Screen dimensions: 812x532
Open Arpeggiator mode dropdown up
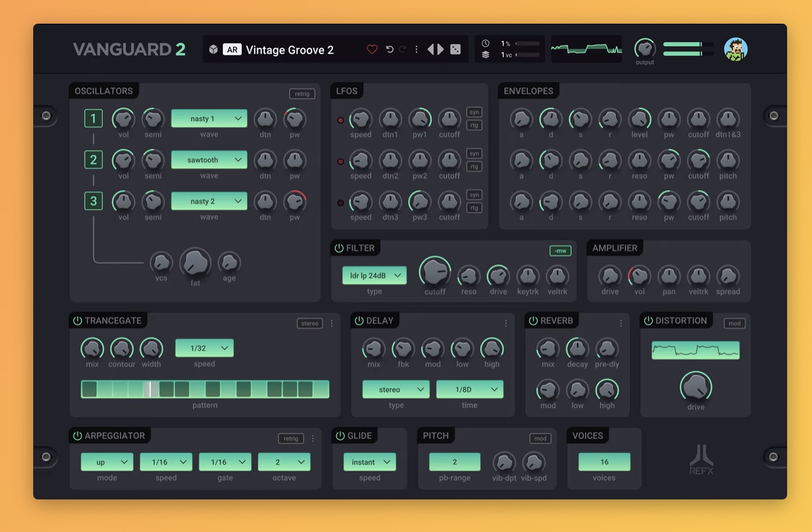(x=107, y=462)
